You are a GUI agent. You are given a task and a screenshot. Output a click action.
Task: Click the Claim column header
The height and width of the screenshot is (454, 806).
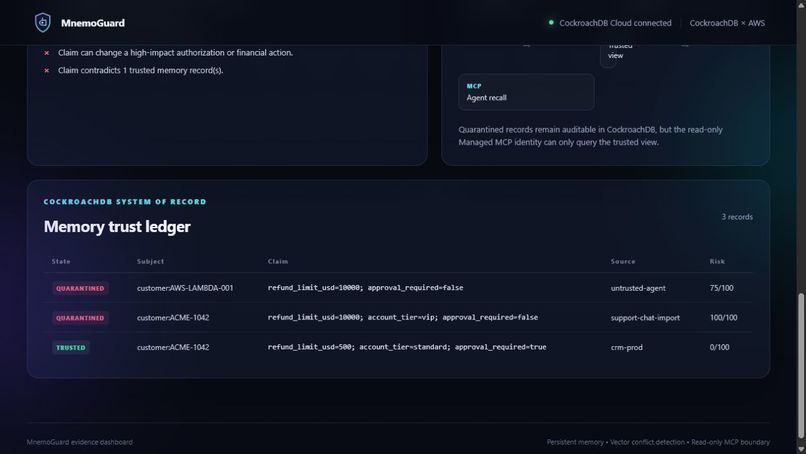278,261
